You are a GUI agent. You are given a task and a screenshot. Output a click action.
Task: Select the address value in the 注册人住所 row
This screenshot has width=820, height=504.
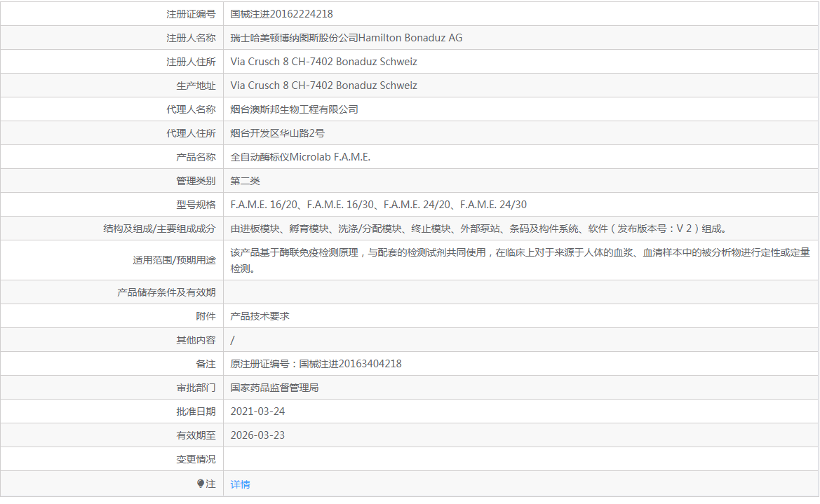click(x=323, y=62)
